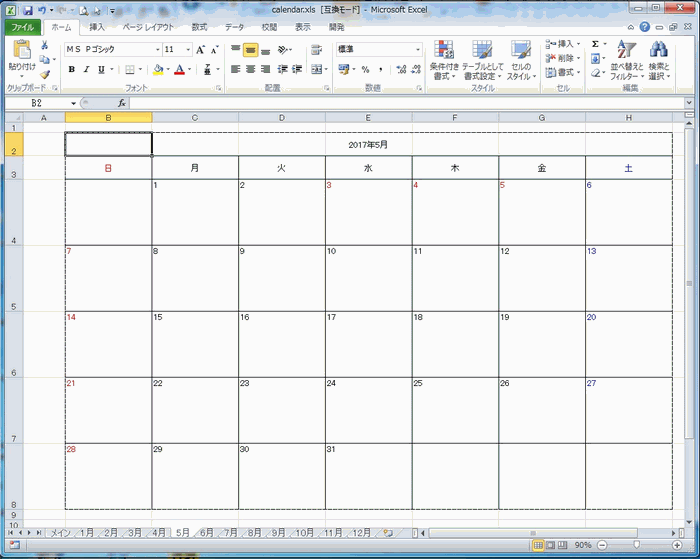Toggle Italic formatting
Image resolution: width=700 pixels, height=559 pixels.
coord(87,69)
